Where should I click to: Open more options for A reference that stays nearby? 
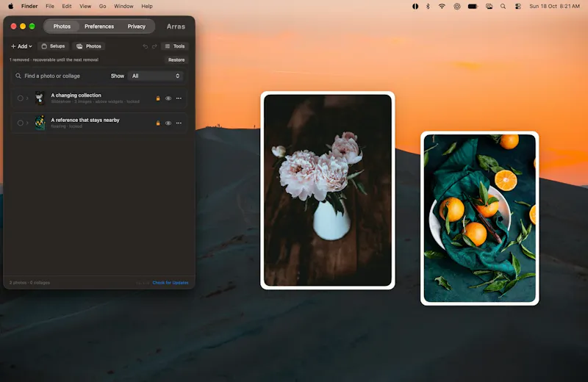point(179,123)
